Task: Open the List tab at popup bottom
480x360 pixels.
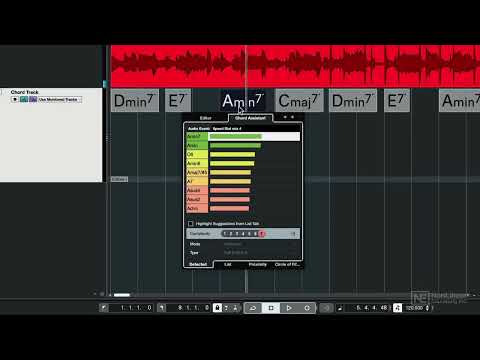Action: (228, 264)
